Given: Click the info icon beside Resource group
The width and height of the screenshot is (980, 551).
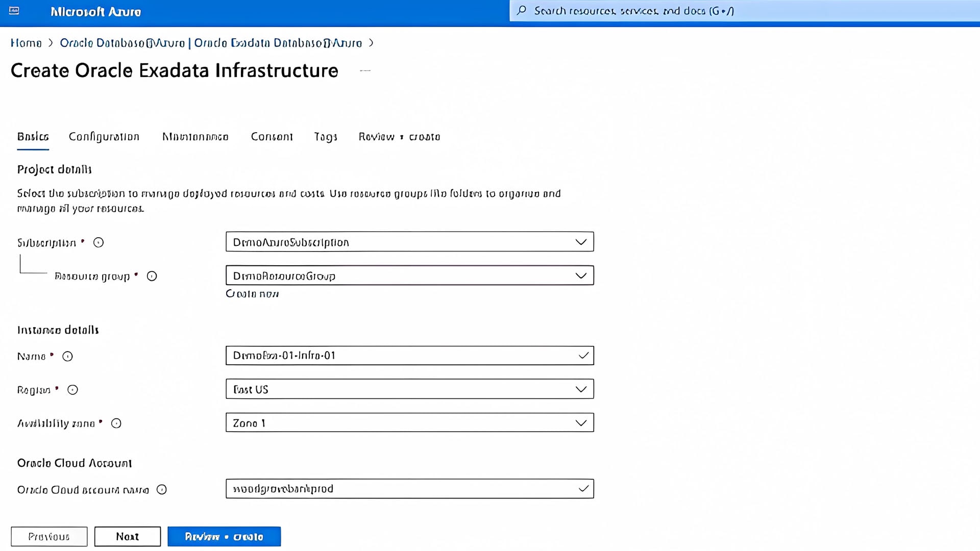Looking at the screenshot, I should [151, 276].
